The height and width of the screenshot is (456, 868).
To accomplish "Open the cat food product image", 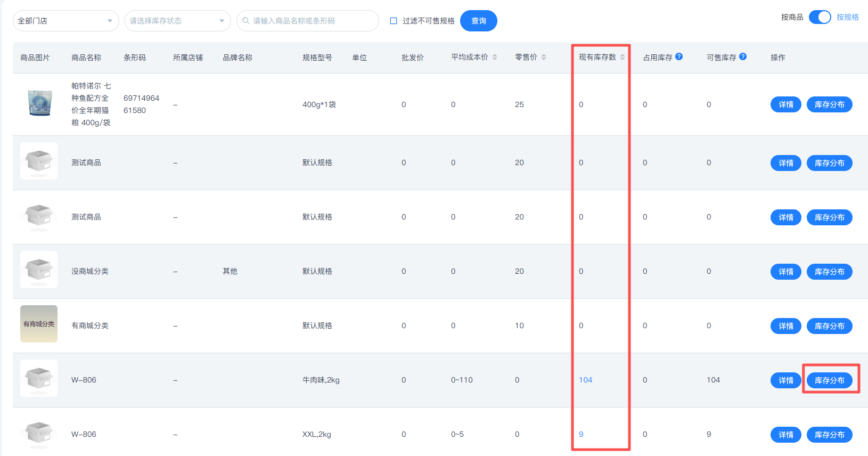I will click(39, 103).
